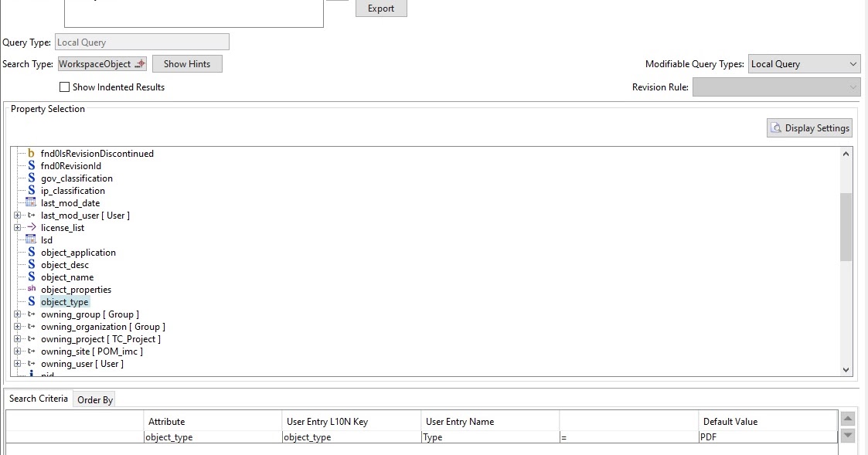Click the date icon next to lsd property
Viewport: 868px width, 455px height.
point(29,239)
